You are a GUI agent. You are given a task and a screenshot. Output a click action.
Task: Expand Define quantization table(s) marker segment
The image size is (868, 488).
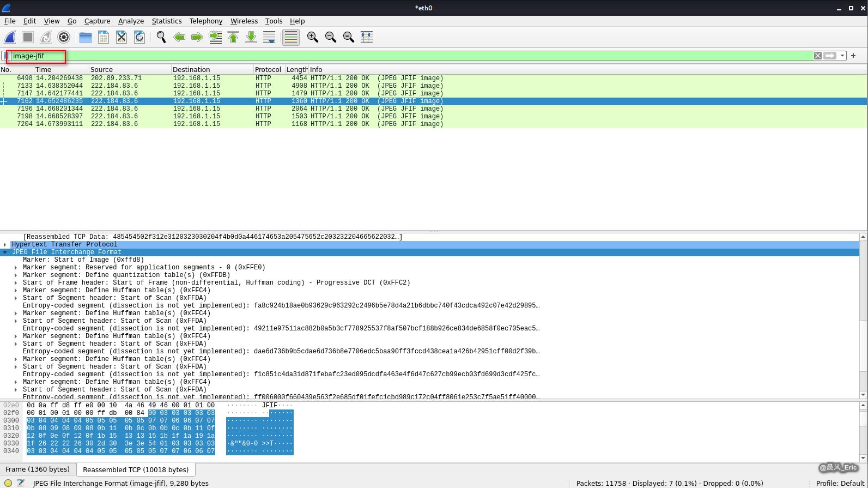coord(16,275)
